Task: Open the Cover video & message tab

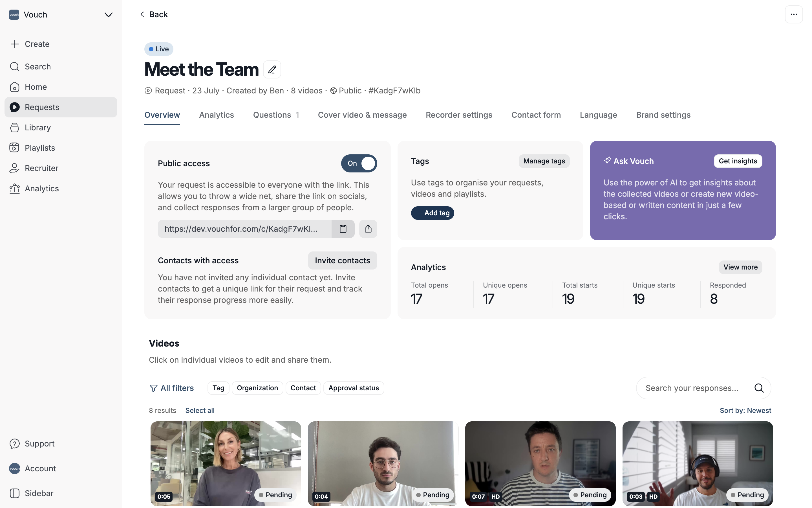Action: 362,115
